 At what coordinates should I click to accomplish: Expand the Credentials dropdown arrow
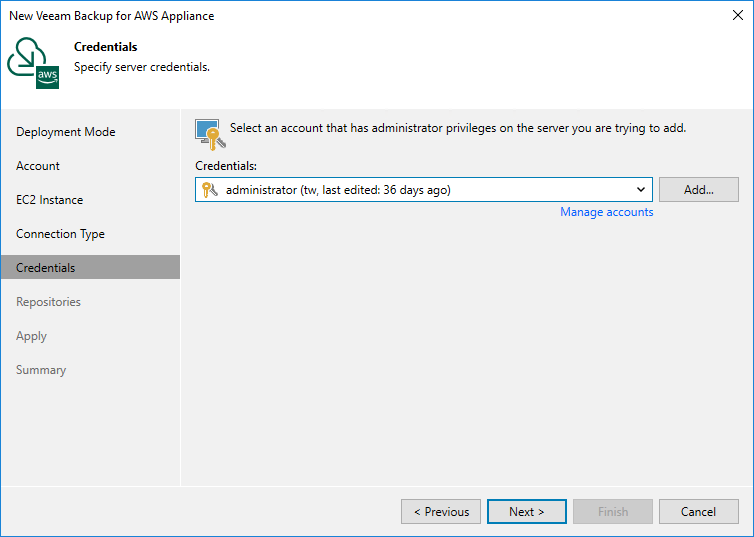coord(640,189)
